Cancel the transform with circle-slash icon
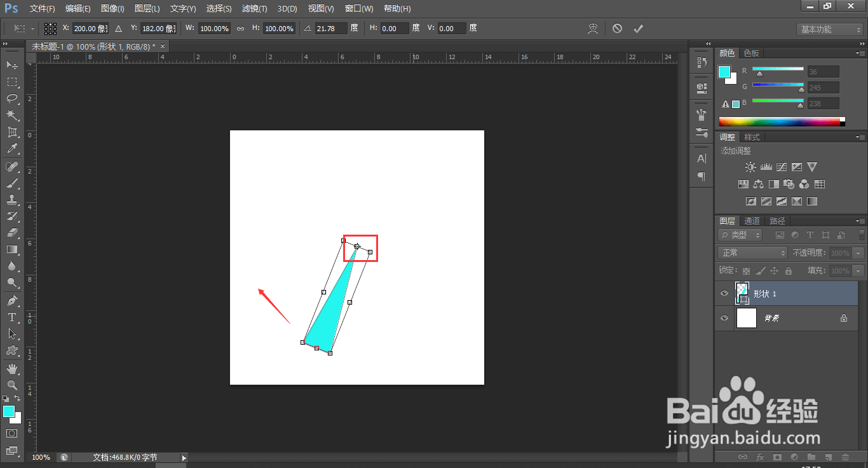The width and height of the screenshot is (868, 468). 617,29
